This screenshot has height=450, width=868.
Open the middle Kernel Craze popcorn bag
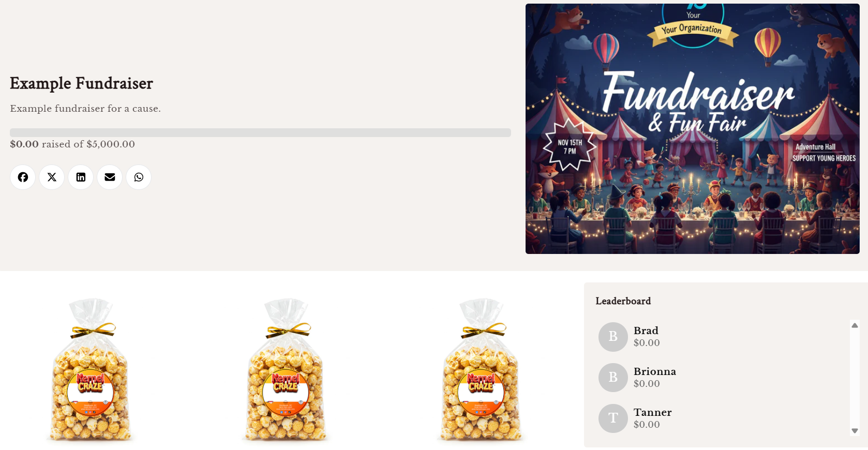[286, 370]
